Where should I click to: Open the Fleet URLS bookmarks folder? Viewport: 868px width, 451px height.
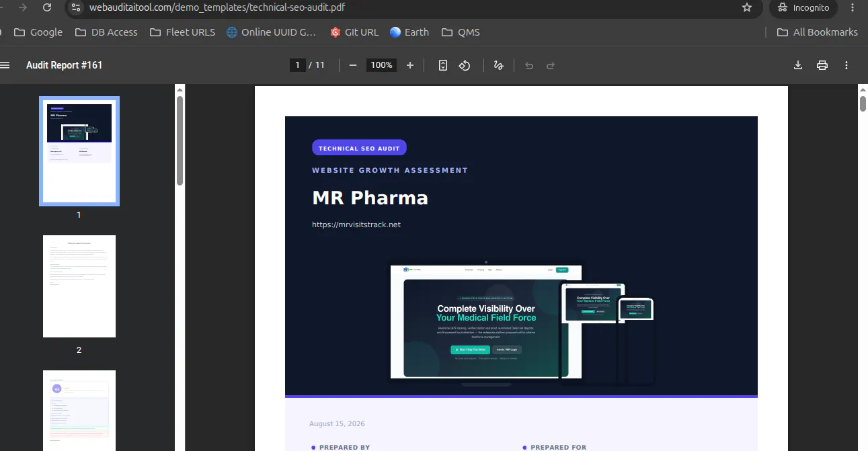click(182, 32)
